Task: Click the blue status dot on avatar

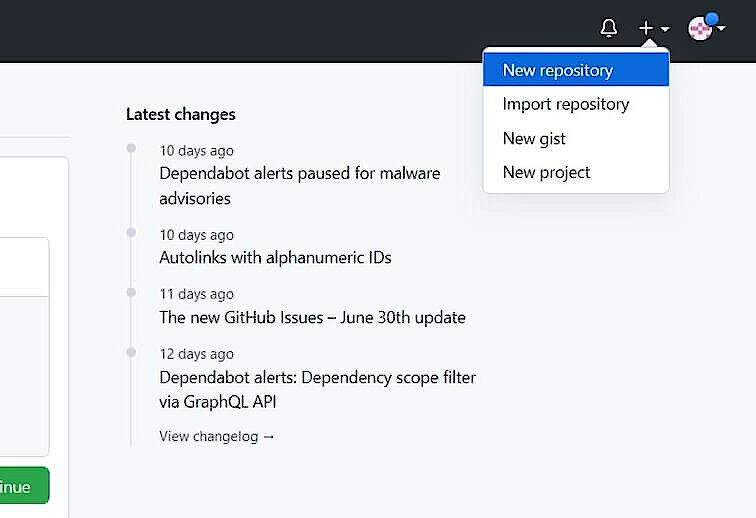Action: 712,19
